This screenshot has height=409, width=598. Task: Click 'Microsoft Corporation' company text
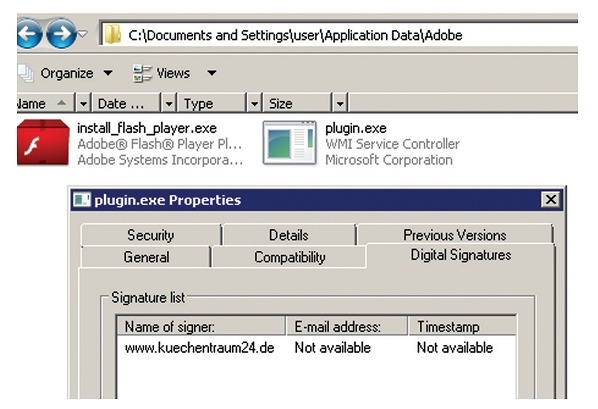point(389,160)
